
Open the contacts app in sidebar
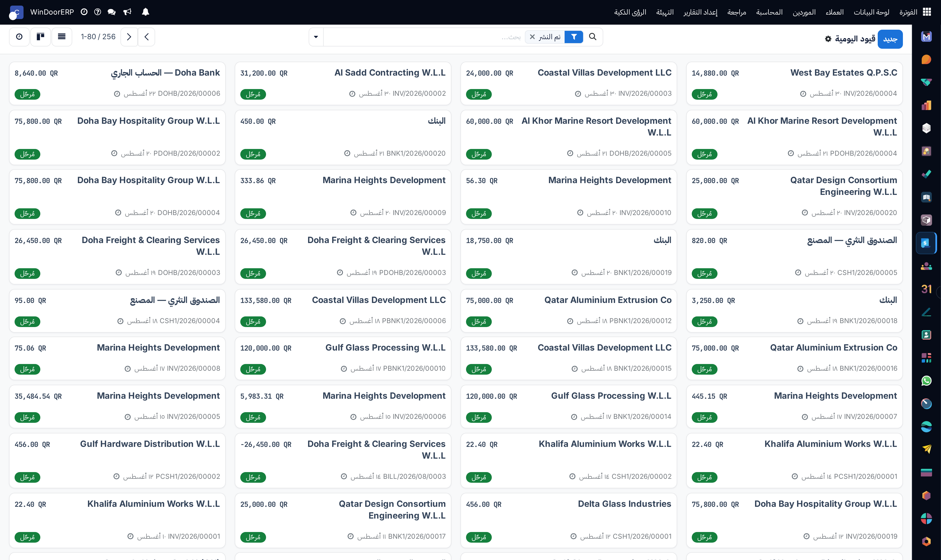pos(926,335)
